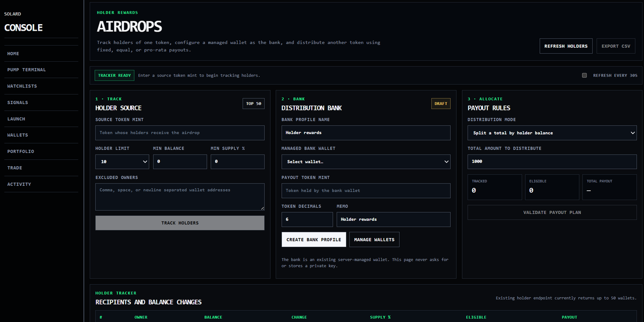Click the Eligible column header
Viewport: 644px width, 322px height.
476,317
